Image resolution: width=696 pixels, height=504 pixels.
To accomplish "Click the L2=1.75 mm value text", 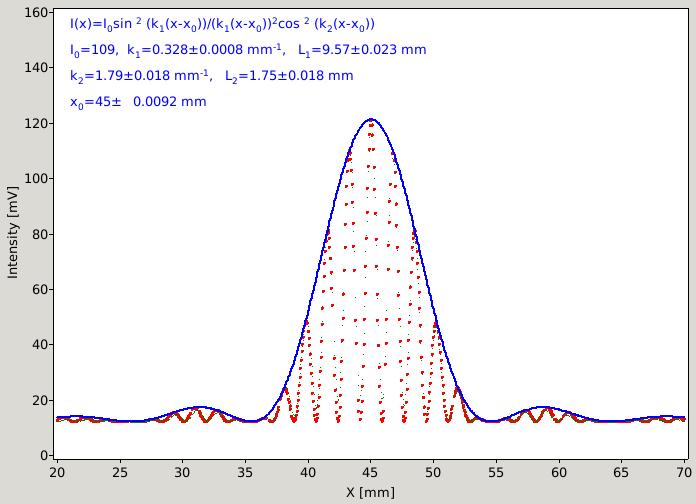I will tap(289, 75).
